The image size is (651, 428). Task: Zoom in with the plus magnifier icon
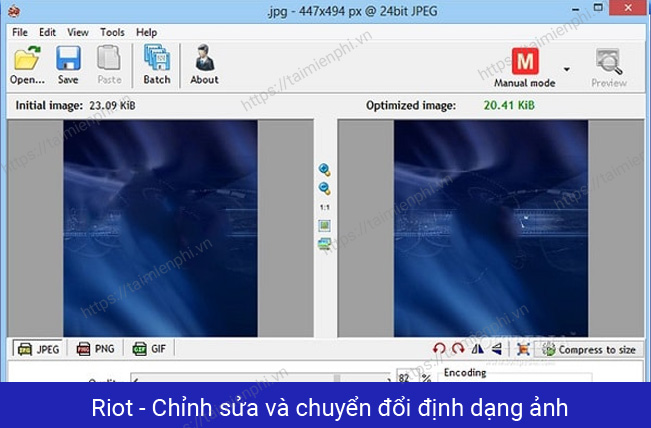(x=324, y=169)
